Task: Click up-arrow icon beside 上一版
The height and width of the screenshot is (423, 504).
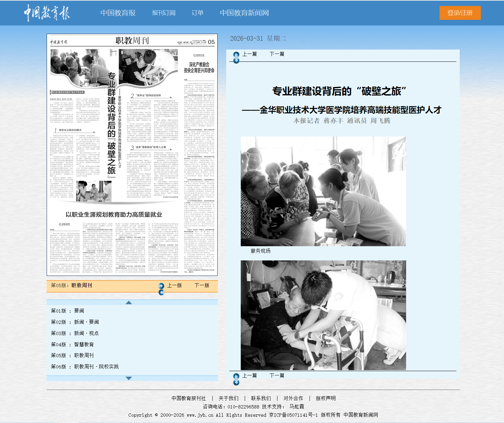Action: tap(161, 286)
